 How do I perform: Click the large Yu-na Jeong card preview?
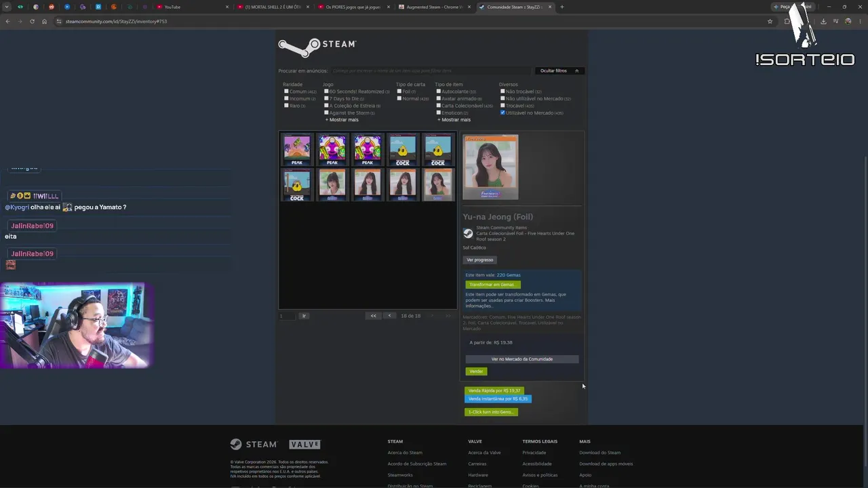[490, 167]
